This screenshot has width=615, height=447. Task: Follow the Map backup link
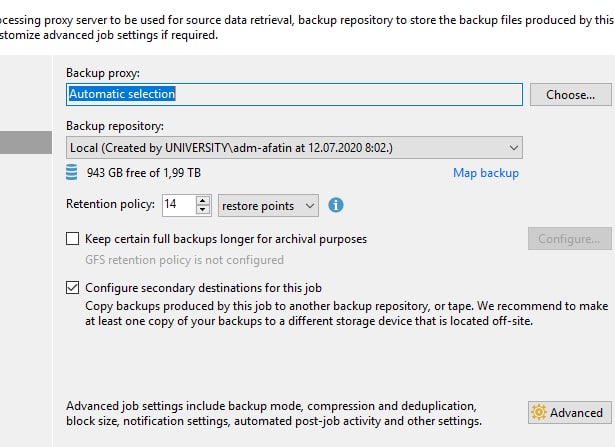486,173
